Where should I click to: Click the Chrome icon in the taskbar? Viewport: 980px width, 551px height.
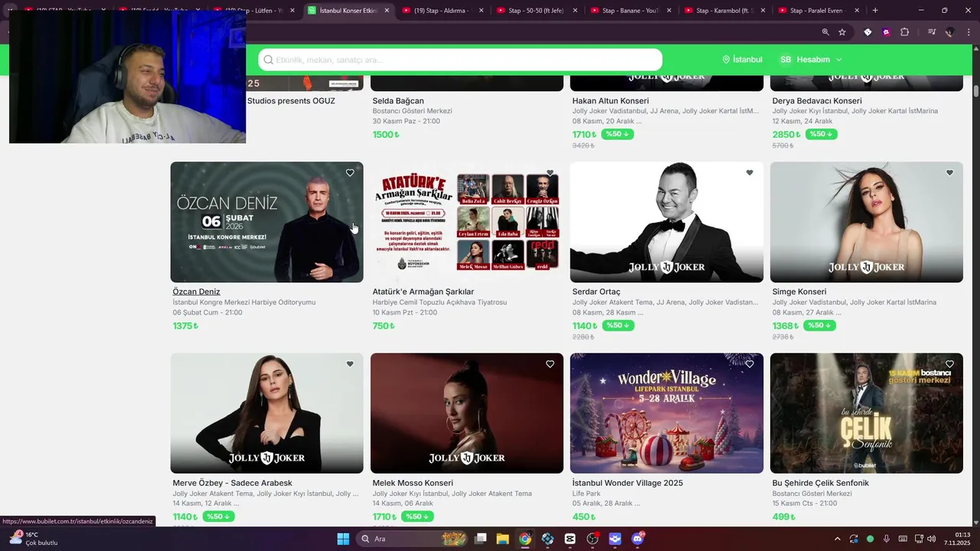524,539
